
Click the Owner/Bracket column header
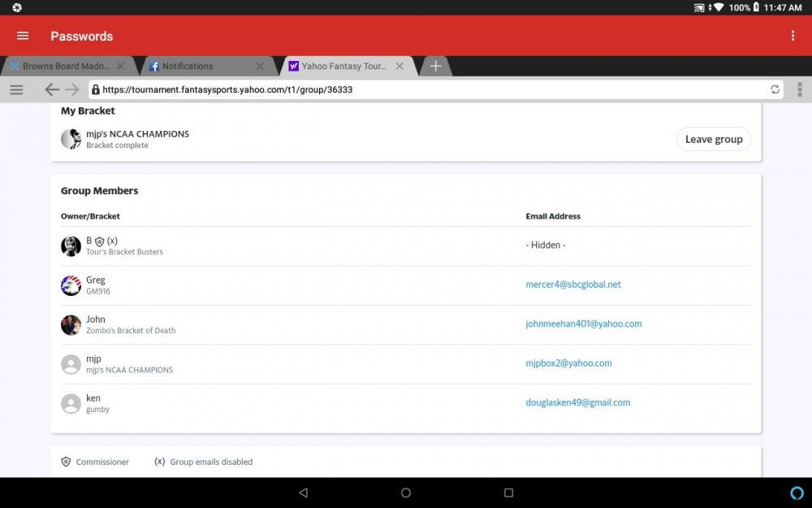click(x=90, y=216)
